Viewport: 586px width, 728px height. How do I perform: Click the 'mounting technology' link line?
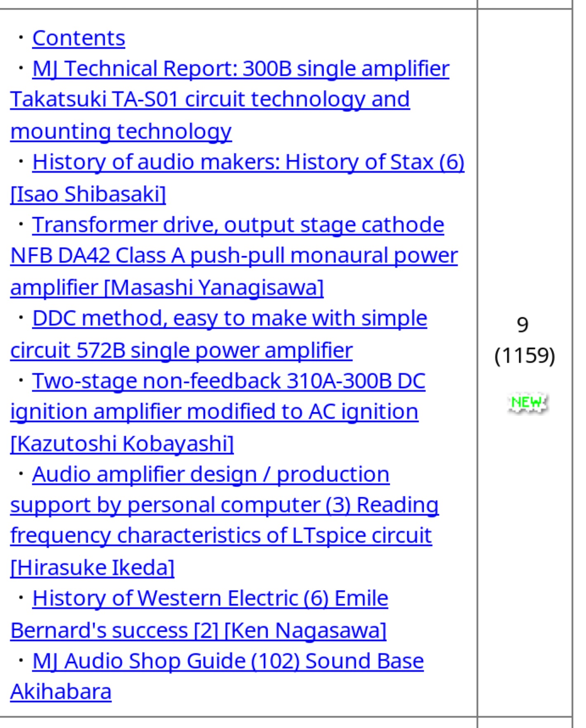click(x=121, y=131)
